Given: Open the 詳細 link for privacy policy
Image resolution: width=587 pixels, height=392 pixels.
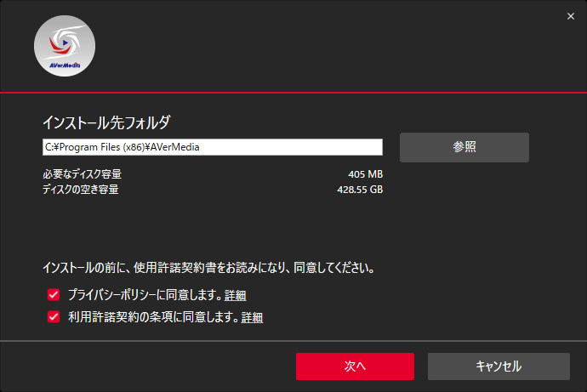Looking at the screenshot, I should (x=235, y=295).
